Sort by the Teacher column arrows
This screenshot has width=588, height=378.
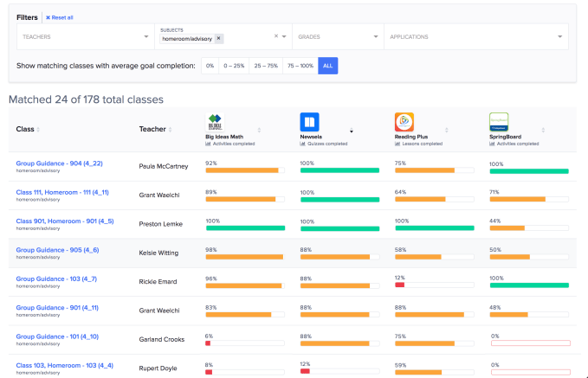pyautogui.click(x=171, y=130)
